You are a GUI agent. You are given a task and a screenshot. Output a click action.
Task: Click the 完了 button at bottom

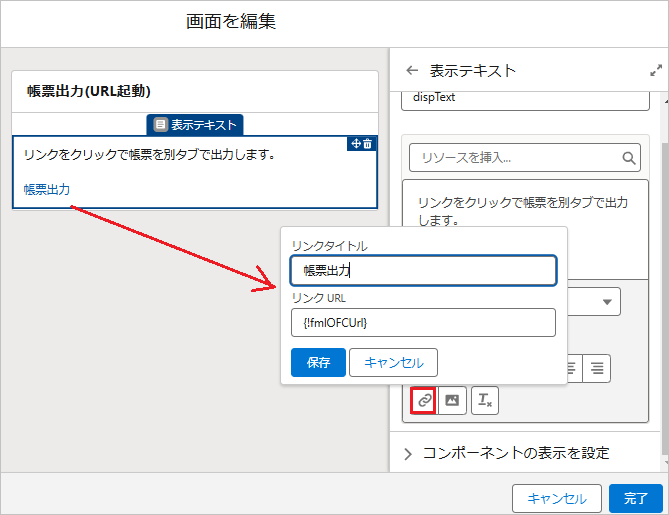636,498
